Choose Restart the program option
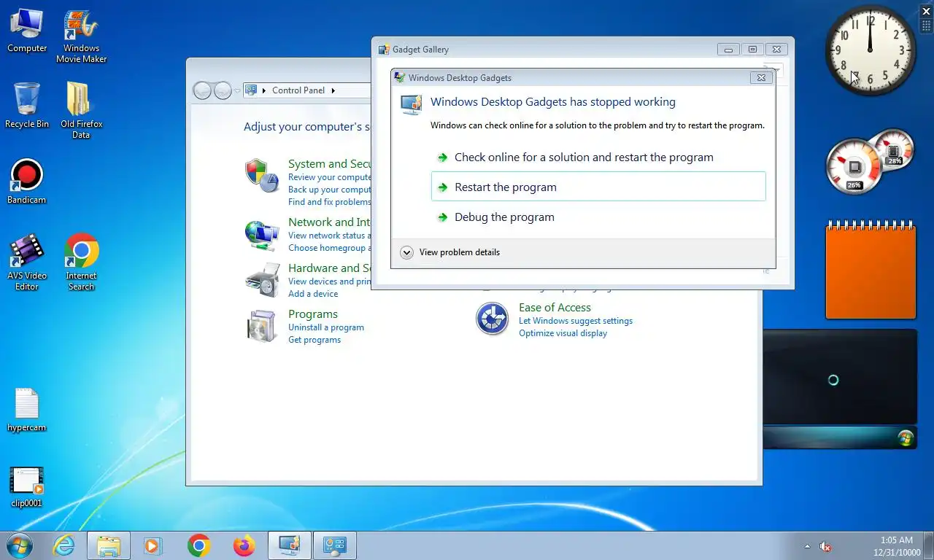Image resolution: width=934 pixels, height=560 pixels. (x=598, y=187)
